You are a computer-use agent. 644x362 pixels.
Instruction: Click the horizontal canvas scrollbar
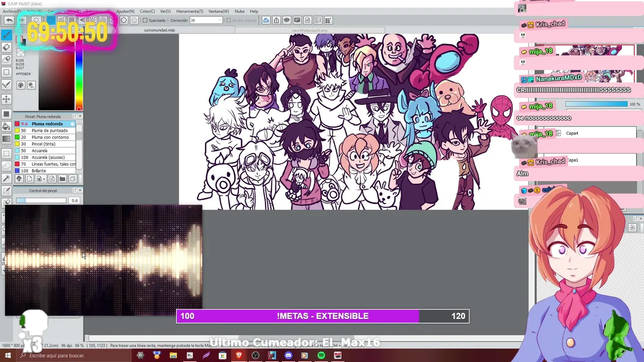[307, 338]
